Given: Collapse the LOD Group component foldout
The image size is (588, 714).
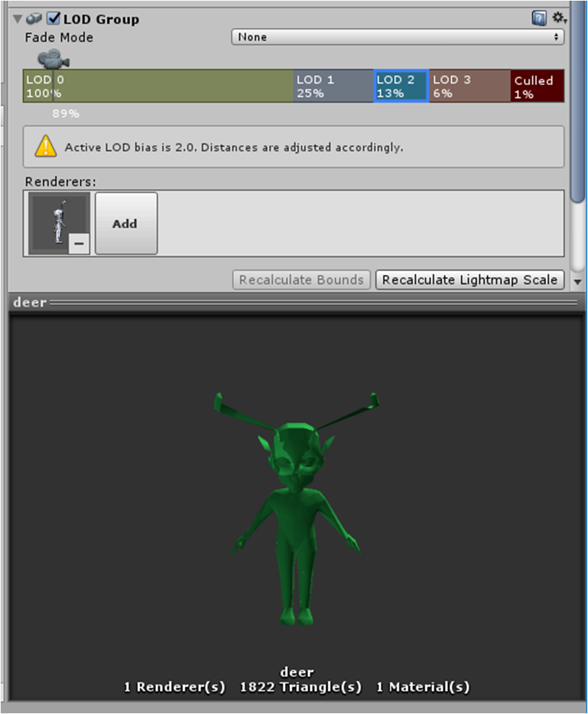Looking at the screenshot, I should tap(17, 19).
